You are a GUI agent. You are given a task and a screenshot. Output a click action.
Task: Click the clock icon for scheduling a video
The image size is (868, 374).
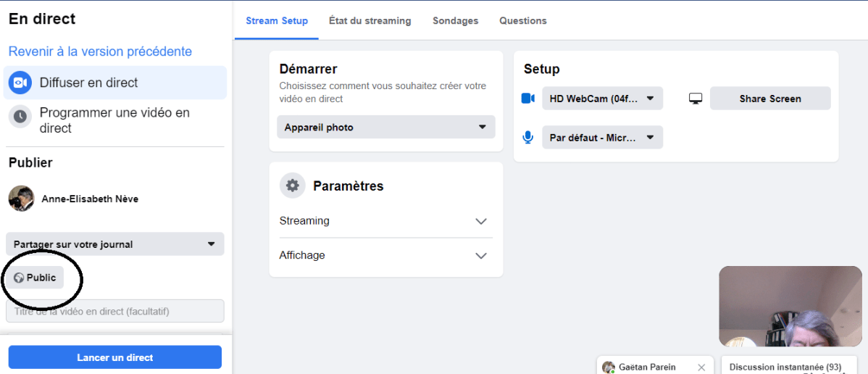[x=20, y=116]
